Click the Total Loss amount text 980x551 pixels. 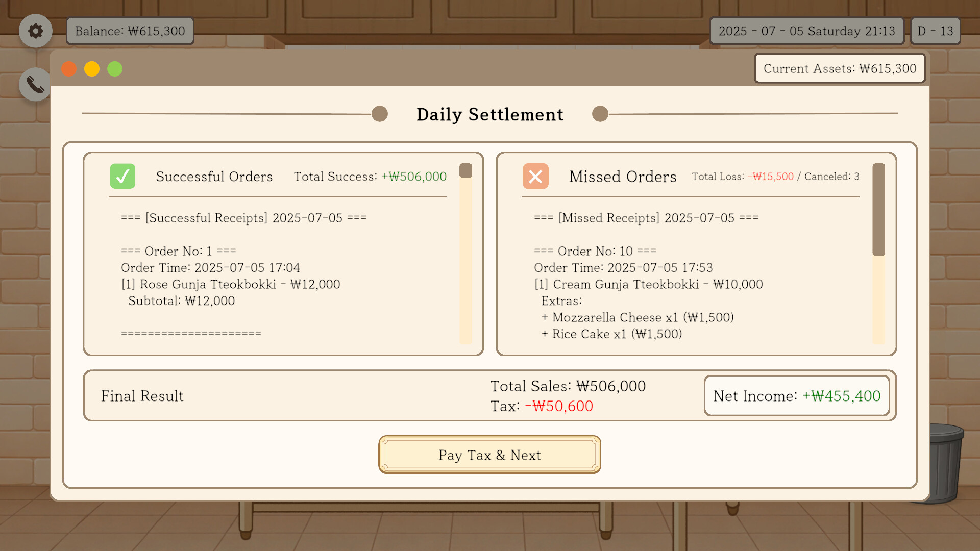[x=771, y=177]
